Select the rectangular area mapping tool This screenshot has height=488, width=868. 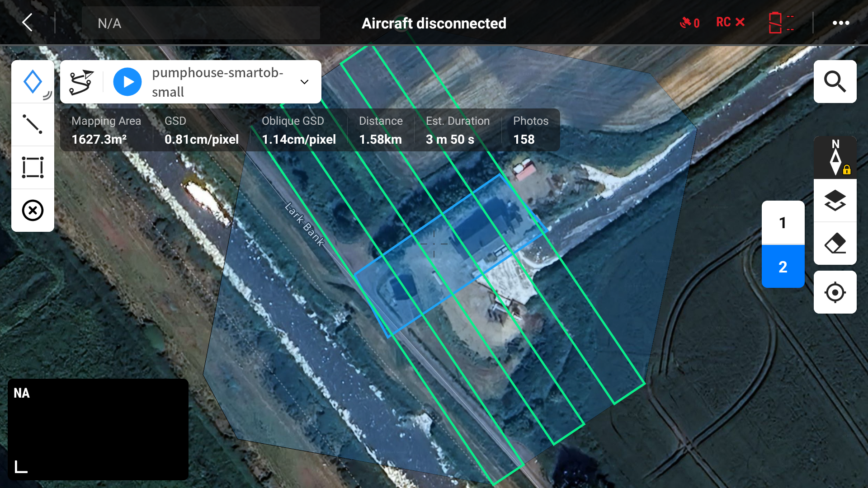33,167
